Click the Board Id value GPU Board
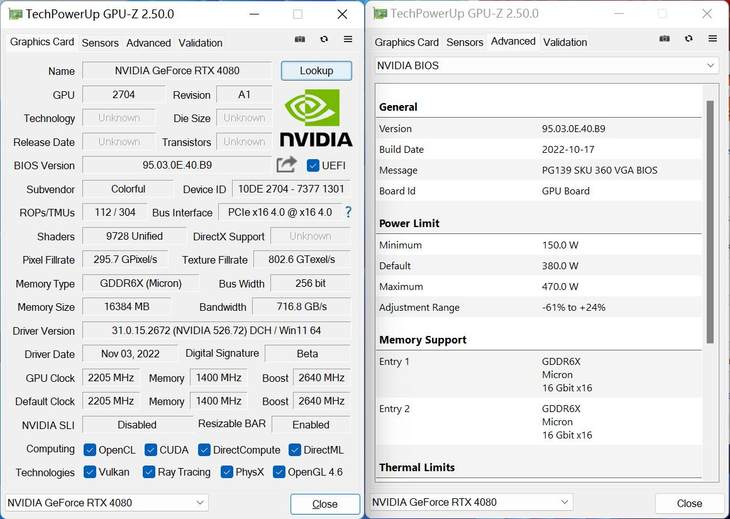 pyautogui.click(x=566, y=191)
